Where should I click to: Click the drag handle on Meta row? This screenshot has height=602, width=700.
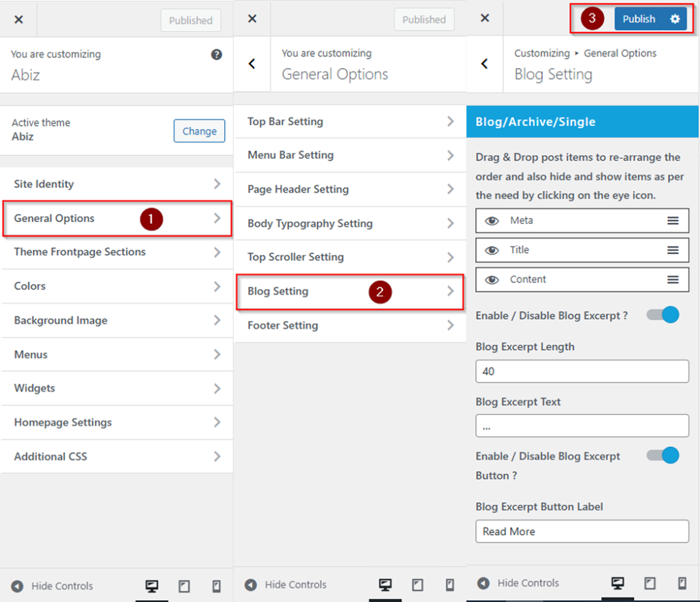point(673,221)
